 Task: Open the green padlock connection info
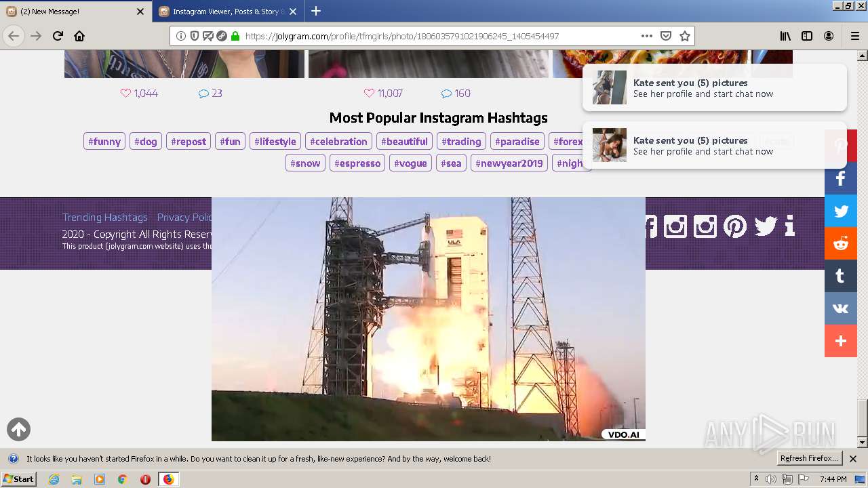tap(235, 36)
